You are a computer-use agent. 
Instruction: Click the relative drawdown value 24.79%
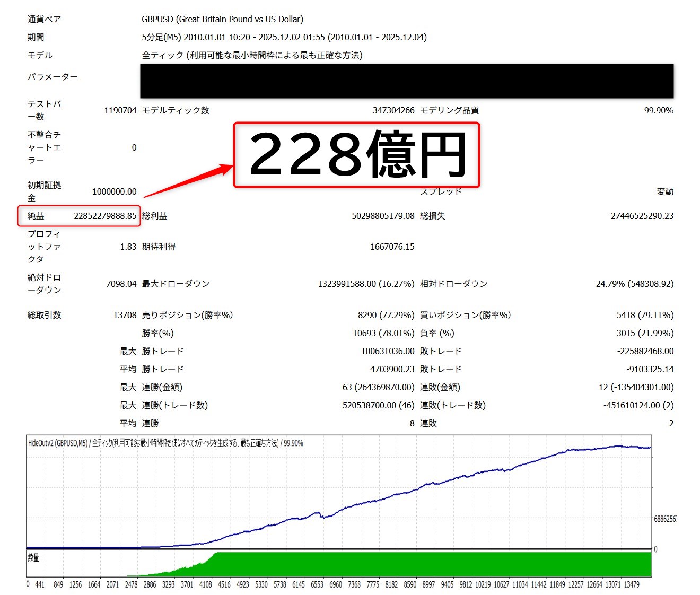(634, 284)
